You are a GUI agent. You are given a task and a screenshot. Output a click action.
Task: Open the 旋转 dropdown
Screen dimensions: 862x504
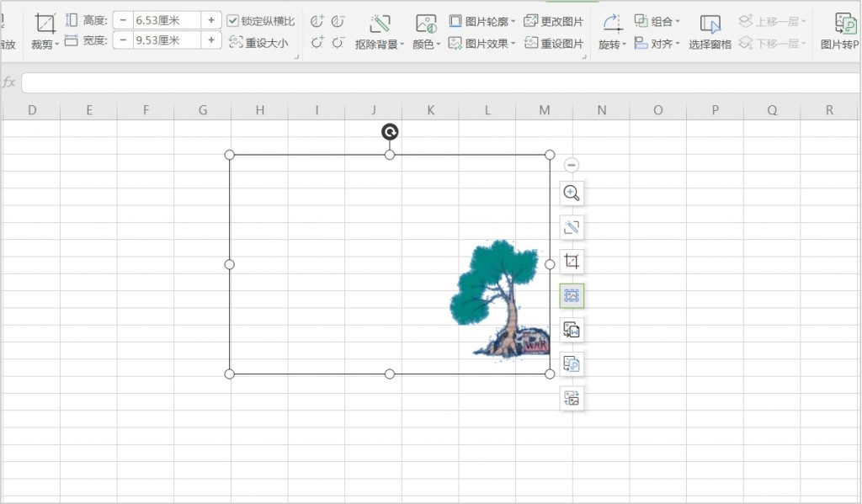tap(612, 45)
